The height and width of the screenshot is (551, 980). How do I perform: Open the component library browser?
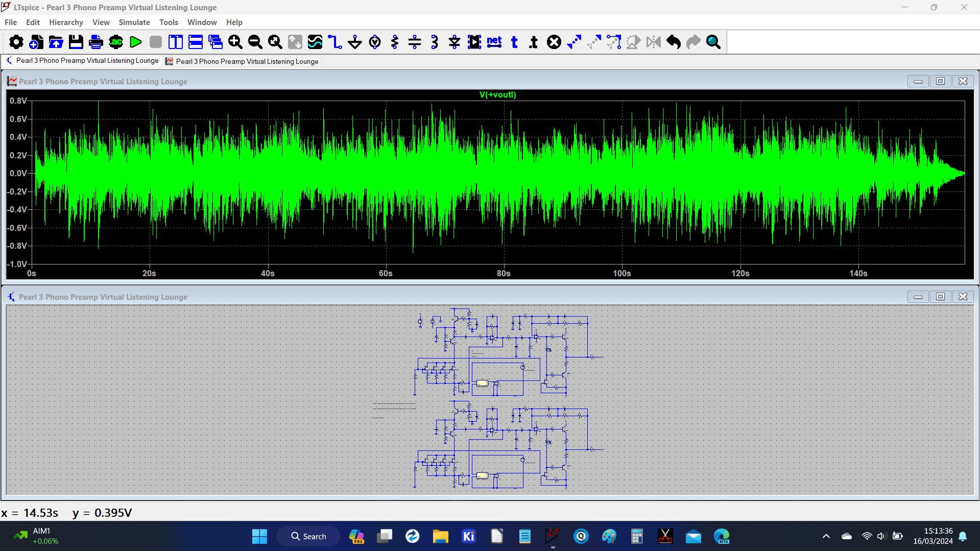[474, 42]
